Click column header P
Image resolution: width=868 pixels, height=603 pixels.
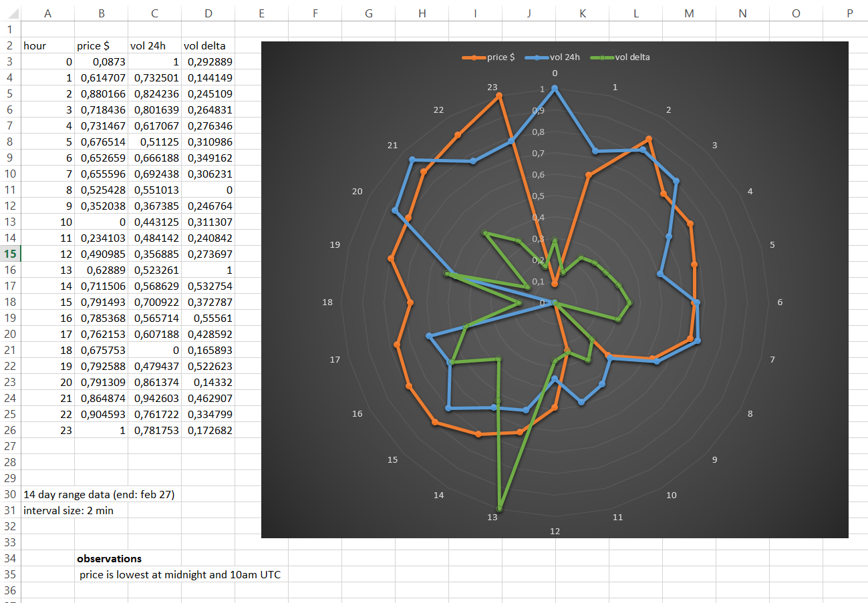[849, 13]
